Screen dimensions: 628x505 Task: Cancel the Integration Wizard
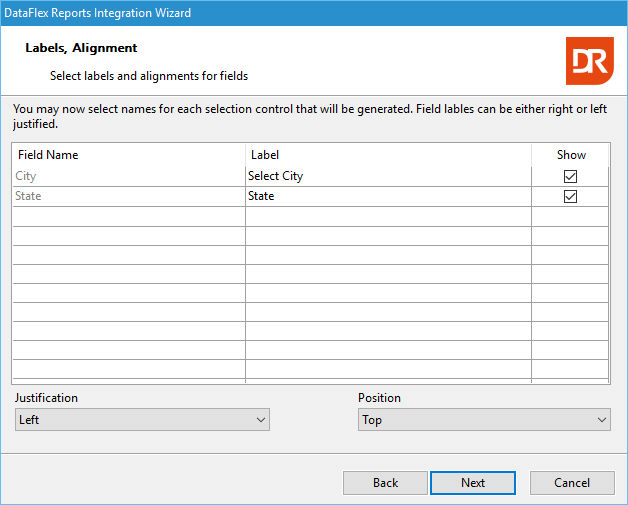tap(572, 483)
